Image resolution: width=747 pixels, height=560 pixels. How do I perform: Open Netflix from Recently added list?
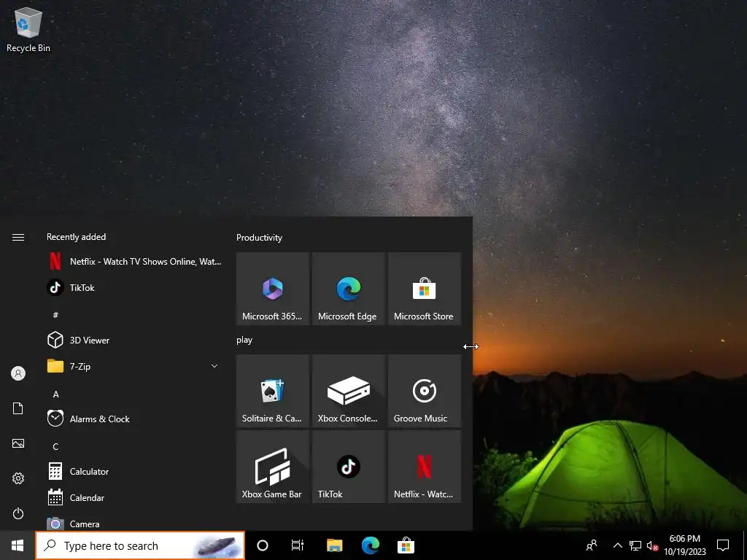coord(134,262)
